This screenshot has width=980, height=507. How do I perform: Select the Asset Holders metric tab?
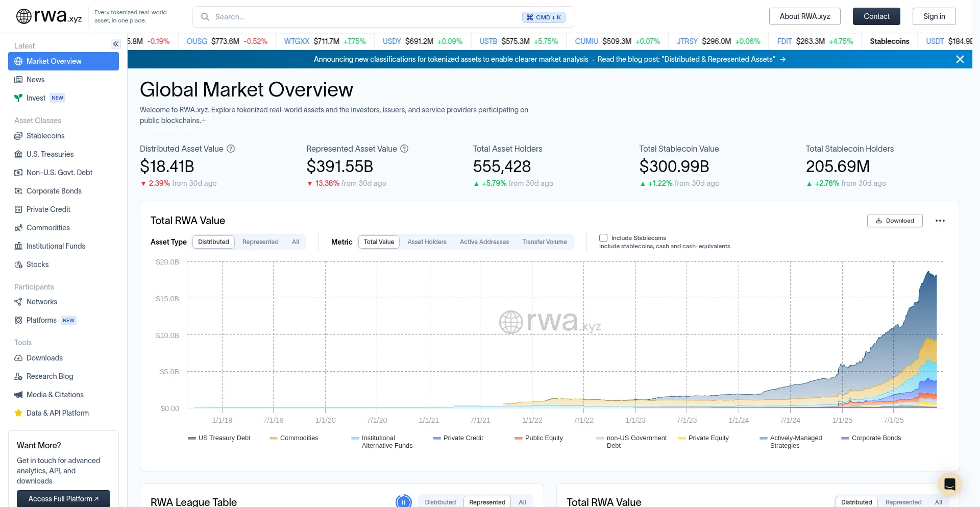pyautogui.click(x=427, y=242)
